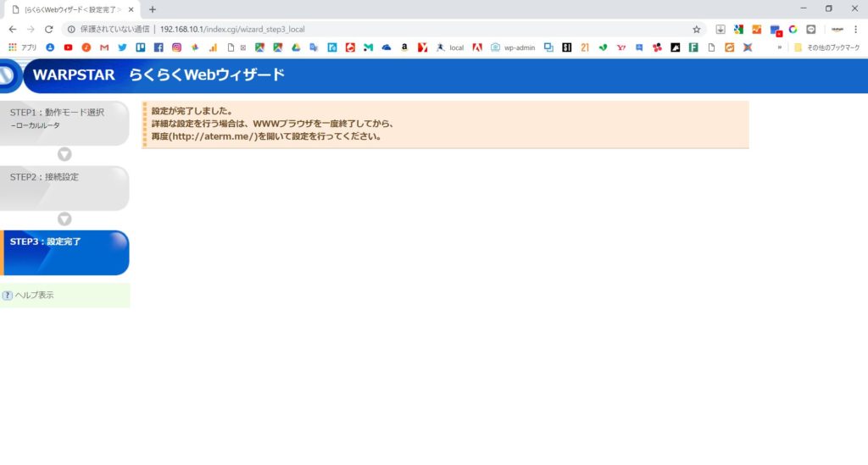Click the Amazon bookmark icon
This screenshot has width=868, height=465.
pyautogui.click(x=404, y=47)
